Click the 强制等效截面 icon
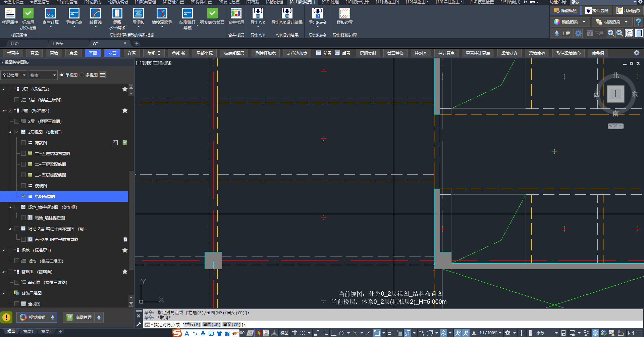Image resolution: width=644 pixels, height=337 pixels. pos(212,13)
